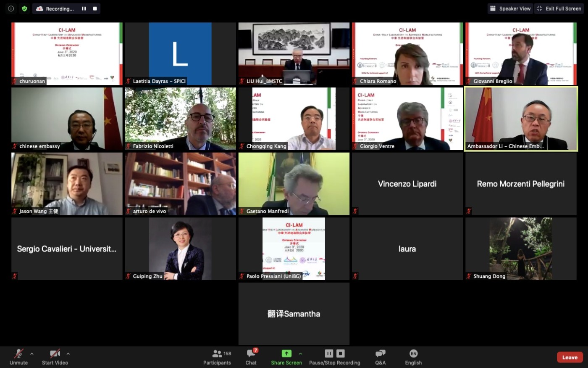Viewport: 588px width, 368px height.
Task: Stop the recording in the bottom toolbar
Action: click(341, 353)
